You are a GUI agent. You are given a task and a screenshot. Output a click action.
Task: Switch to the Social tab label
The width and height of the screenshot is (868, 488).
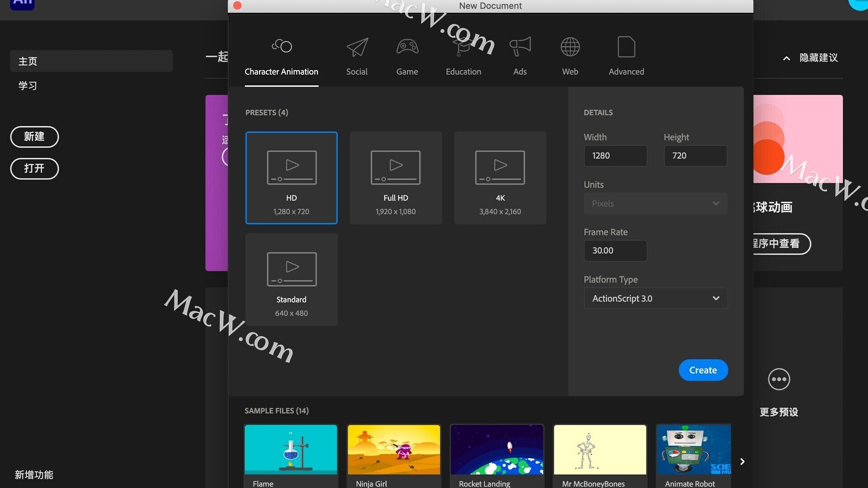[357, 71]
